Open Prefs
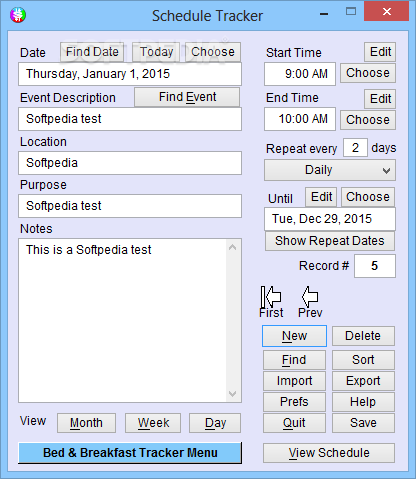 pyautogui.click(x=294, y=402)
